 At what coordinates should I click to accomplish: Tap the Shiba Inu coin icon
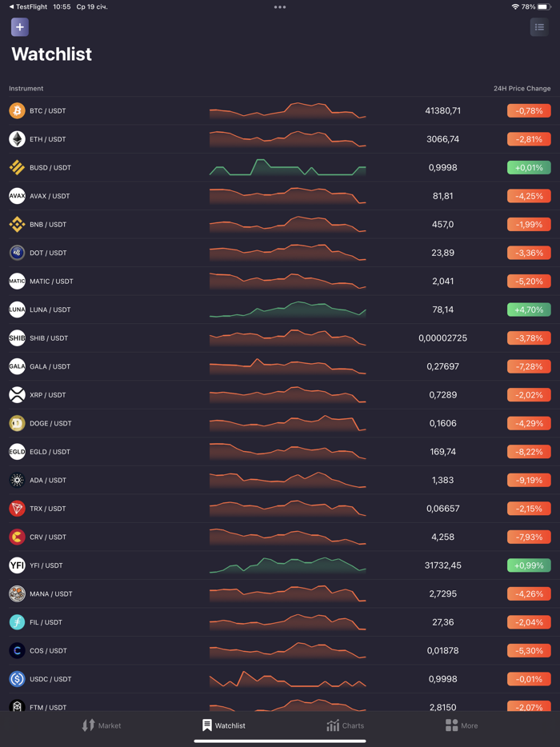tap(17, 338)
